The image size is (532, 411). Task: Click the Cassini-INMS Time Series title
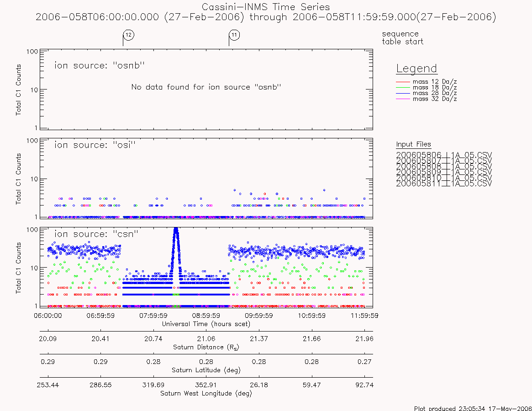[x=266, y=7]
